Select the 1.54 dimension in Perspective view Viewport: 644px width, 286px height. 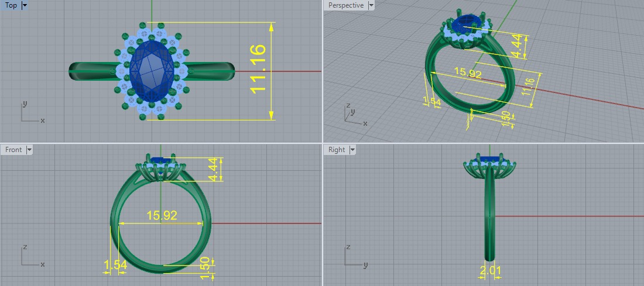[x=431, y=101]
